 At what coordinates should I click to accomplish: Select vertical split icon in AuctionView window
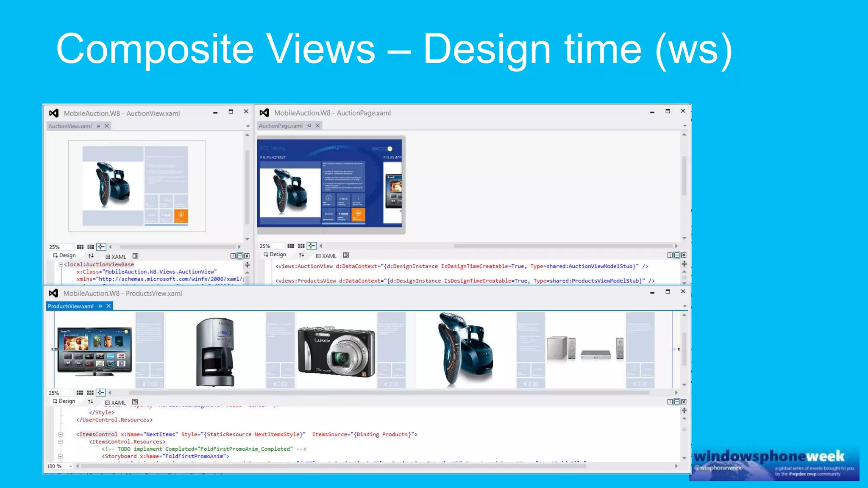click(233, 256)
